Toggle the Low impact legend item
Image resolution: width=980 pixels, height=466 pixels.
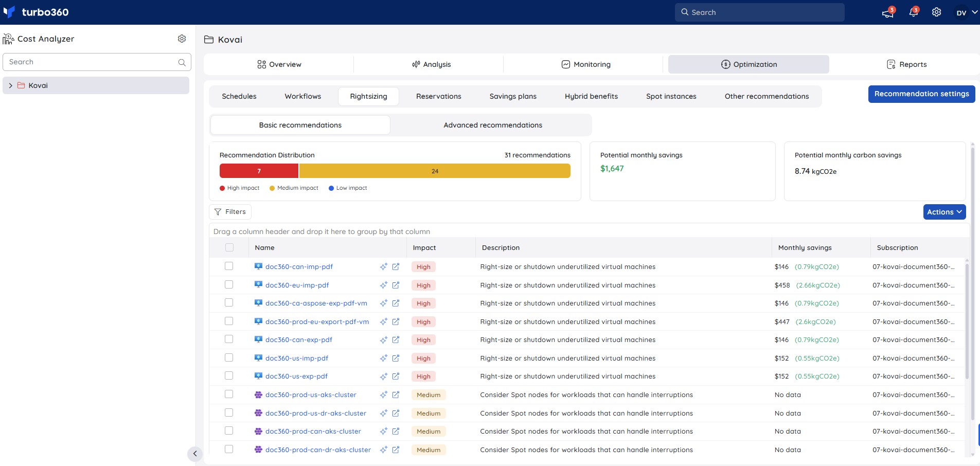pos(348,188)
